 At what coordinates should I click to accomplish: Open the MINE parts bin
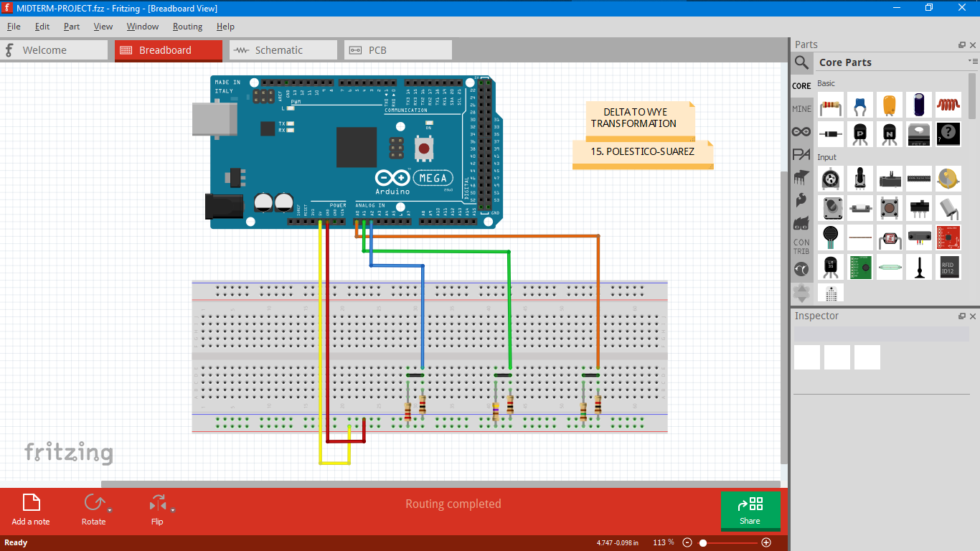(x=801, y=108)
